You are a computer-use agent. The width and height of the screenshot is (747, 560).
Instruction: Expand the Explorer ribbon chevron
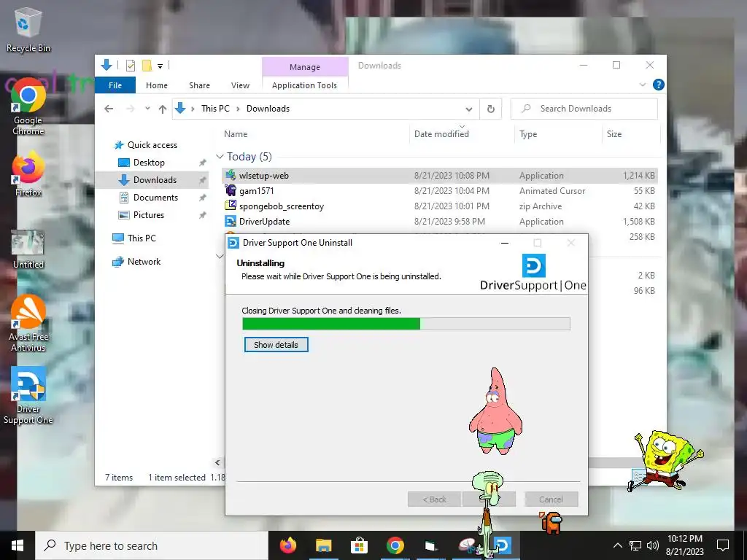click(x=642, y=85)
